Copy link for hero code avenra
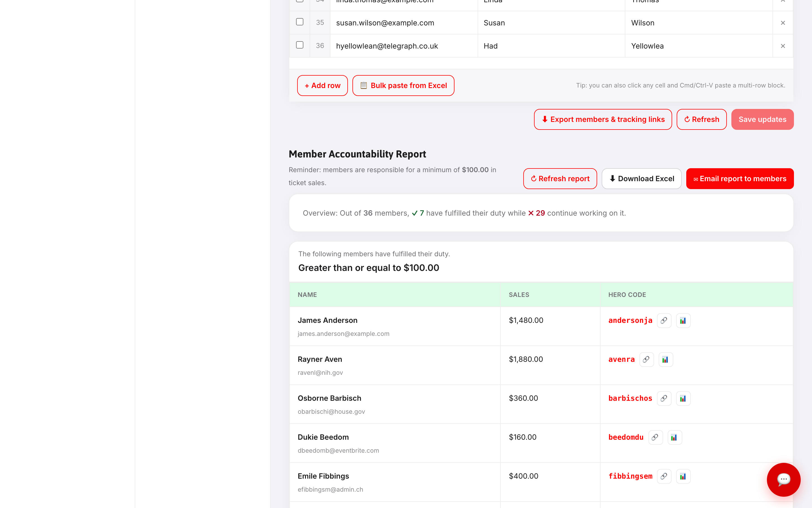 coord(646,360)
